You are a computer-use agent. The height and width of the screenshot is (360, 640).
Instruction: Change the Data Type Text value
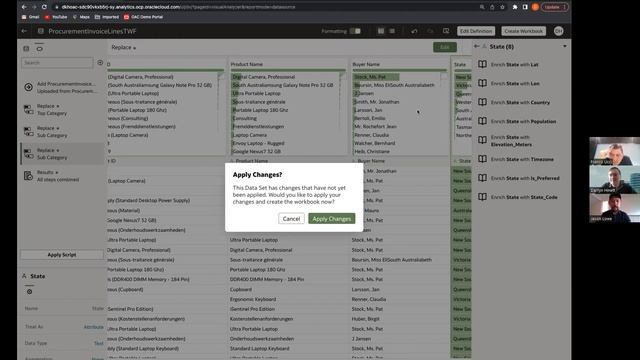point(99,343)
